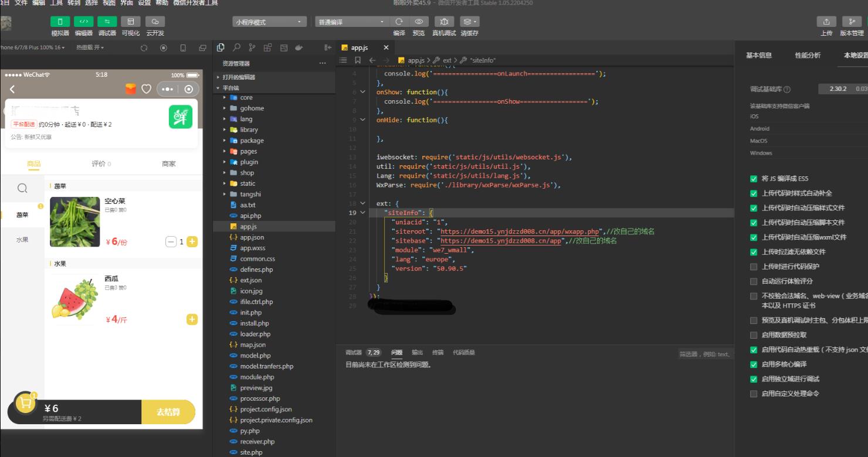
Task: Decrease 空心菜 quantity with minus button
Action: click(171, 241)
